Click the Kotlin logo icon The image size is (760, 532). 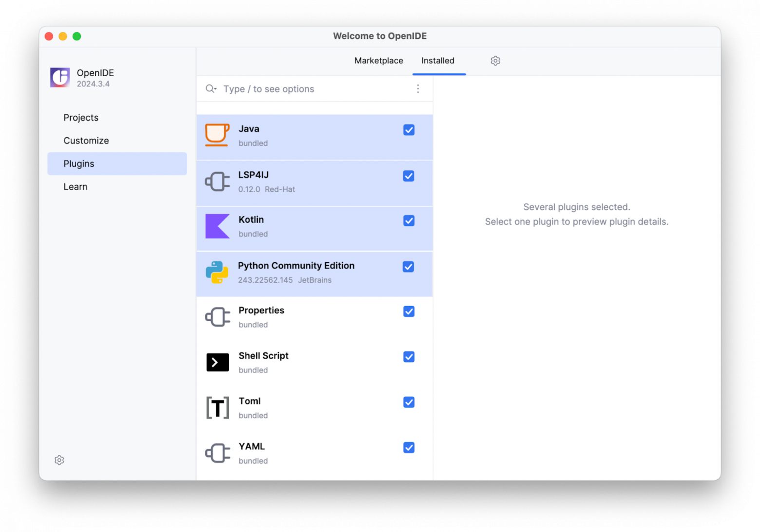click(x=217, y=226)
